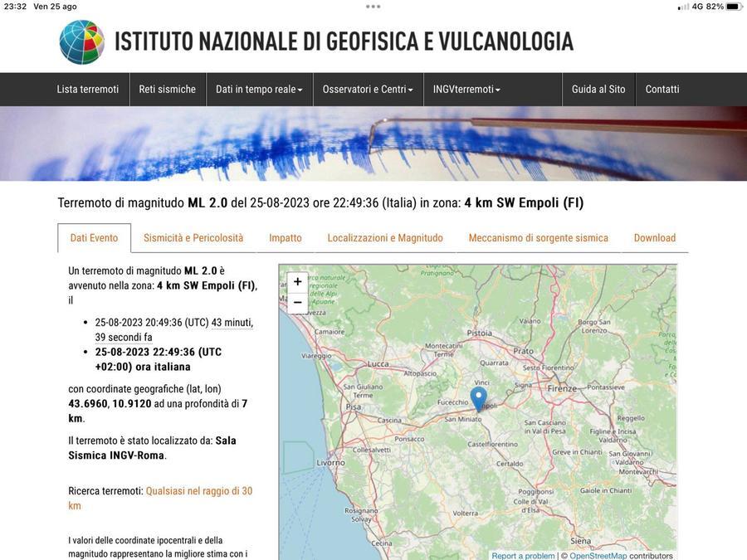The image size is (747, 560).
Task: Select the Dati Evento tab
Action: click(94, 237)
